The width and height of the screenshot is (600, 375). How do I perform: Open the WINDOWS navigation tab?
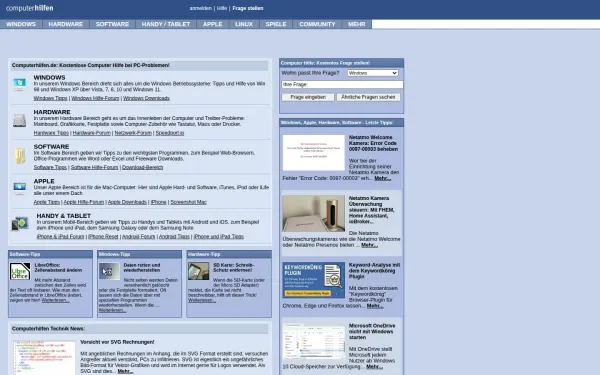[21, 24]
